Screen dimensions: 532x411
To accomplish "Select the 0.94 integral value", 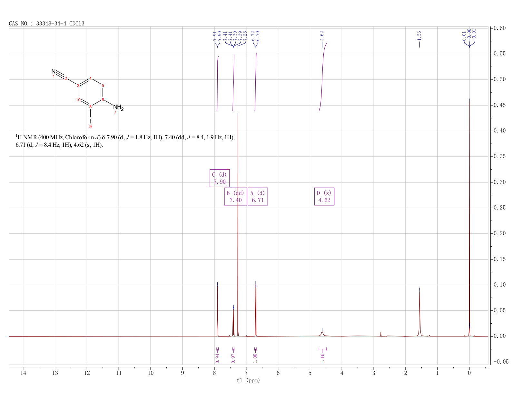I will (x=217, y=358).
